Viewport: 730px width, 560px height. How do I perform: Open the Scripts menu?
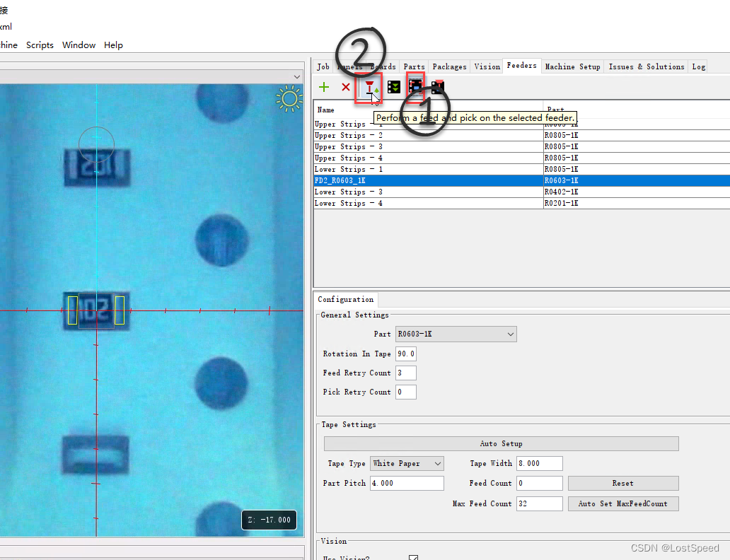coord(40,45)
